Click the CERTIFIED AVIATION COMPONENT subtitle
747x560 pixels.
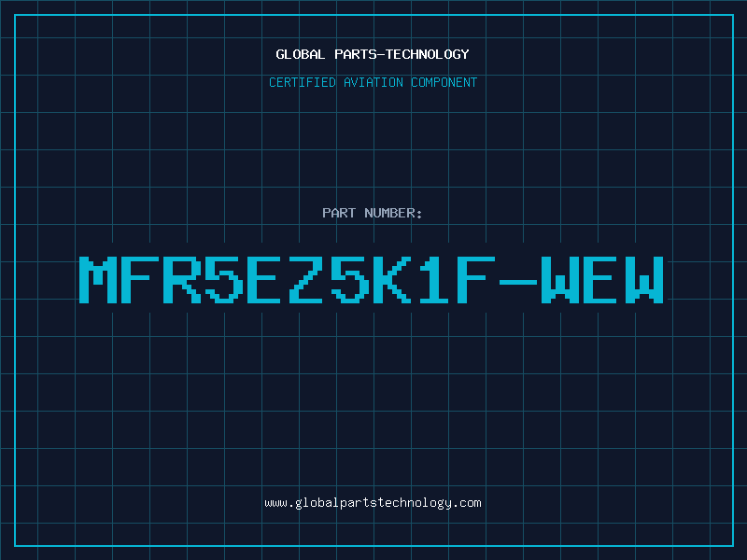tap(373, 82)
